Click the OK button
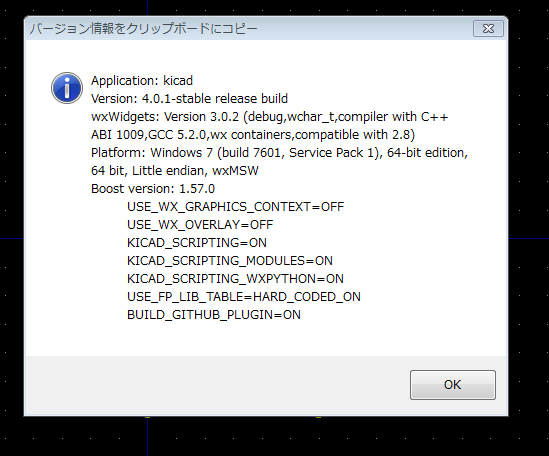The height and width of the screenshot is (456, 549). pyautogui.click(x=453, y=385)
